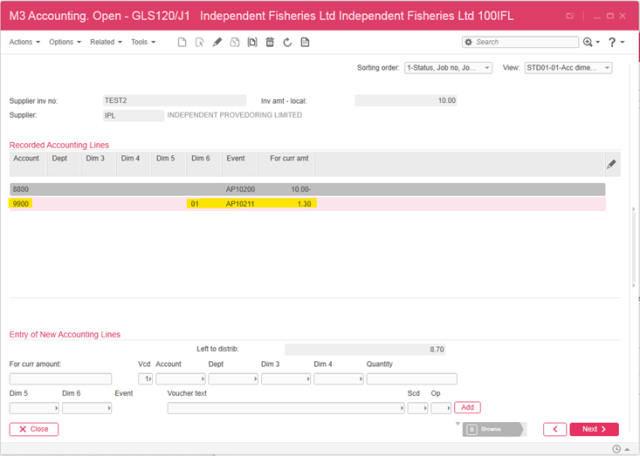Click the Add button
This screenshot has height=456, width=640.
pyautogui.click(x=467, y=408)
